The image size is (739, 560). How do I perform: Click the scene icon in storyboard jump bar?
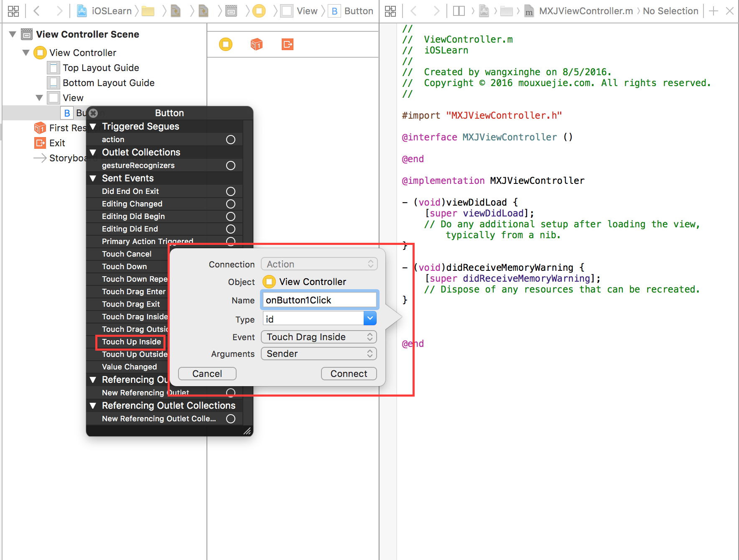231,11
